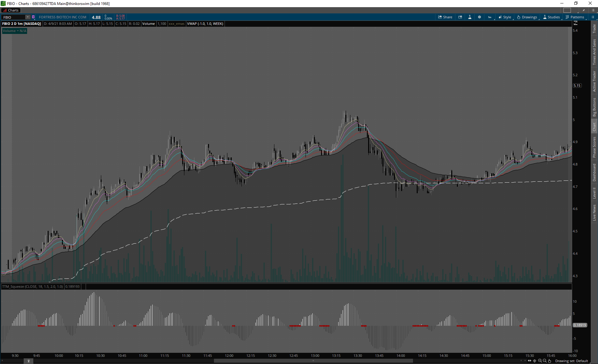Open the Studies menu

click(x=551, y=17)
